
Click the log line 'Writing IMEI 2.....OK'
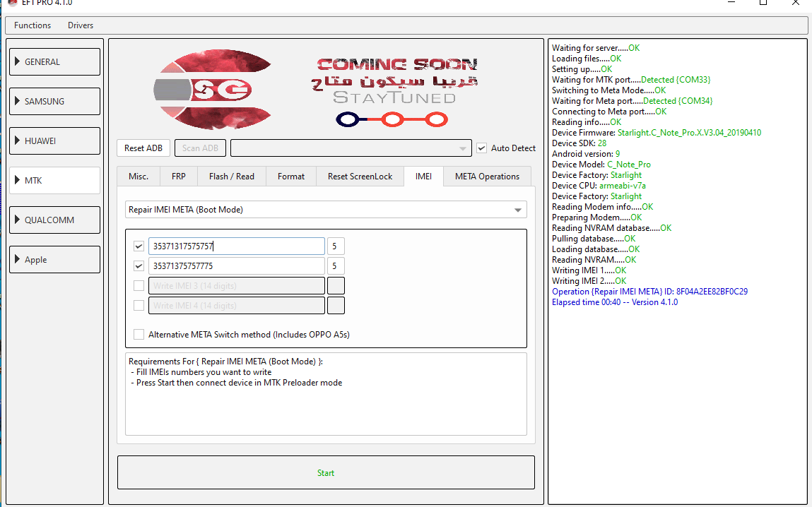[589, 281]
